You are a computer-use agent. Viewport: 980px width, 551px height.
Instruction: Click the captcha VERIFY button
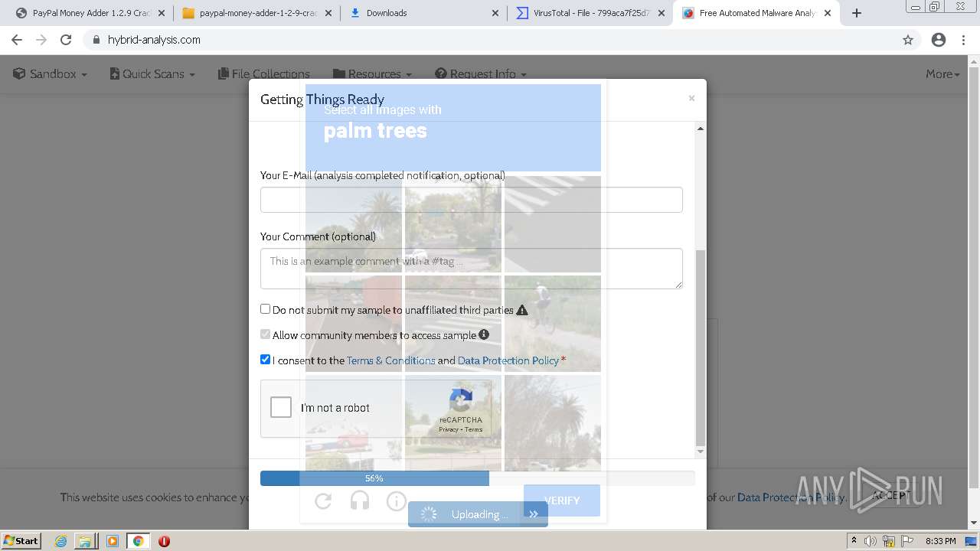[562, 500]
